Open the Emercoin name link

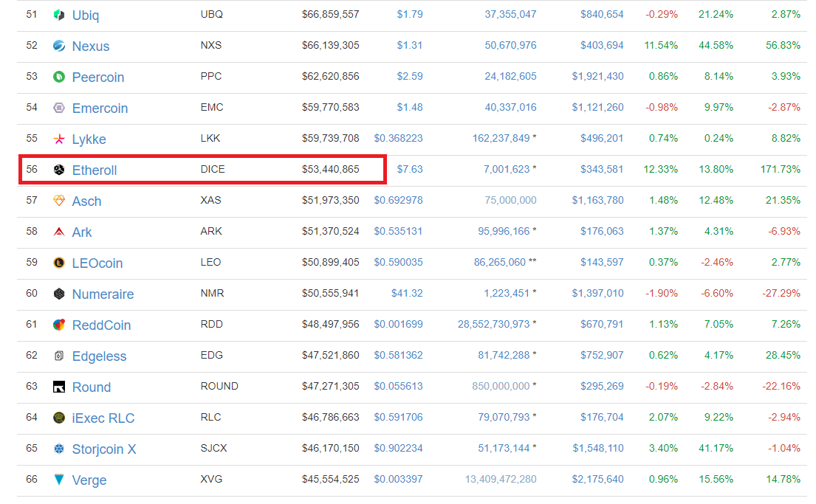(x=100, y=108)
